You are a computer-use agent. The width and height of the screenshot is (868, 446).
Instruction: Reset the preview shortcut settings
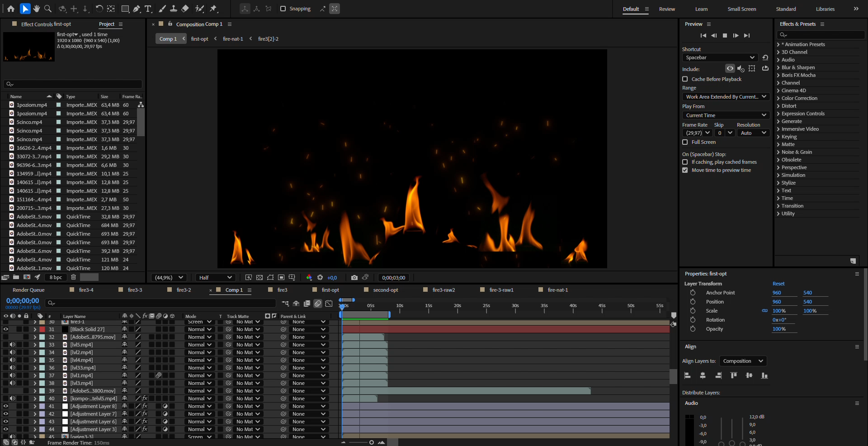click(x=765, y=57)
